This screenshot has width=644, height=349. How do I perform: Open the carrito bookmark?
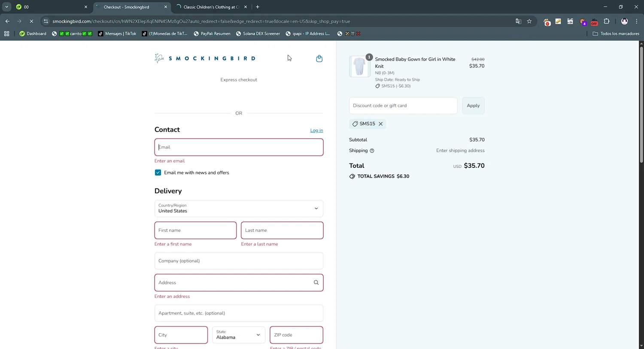72,33
